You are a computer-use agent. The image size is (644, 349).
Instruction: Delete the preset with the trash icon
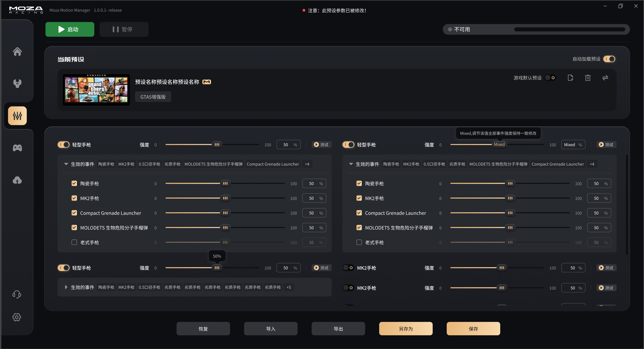tap(588, 78)
